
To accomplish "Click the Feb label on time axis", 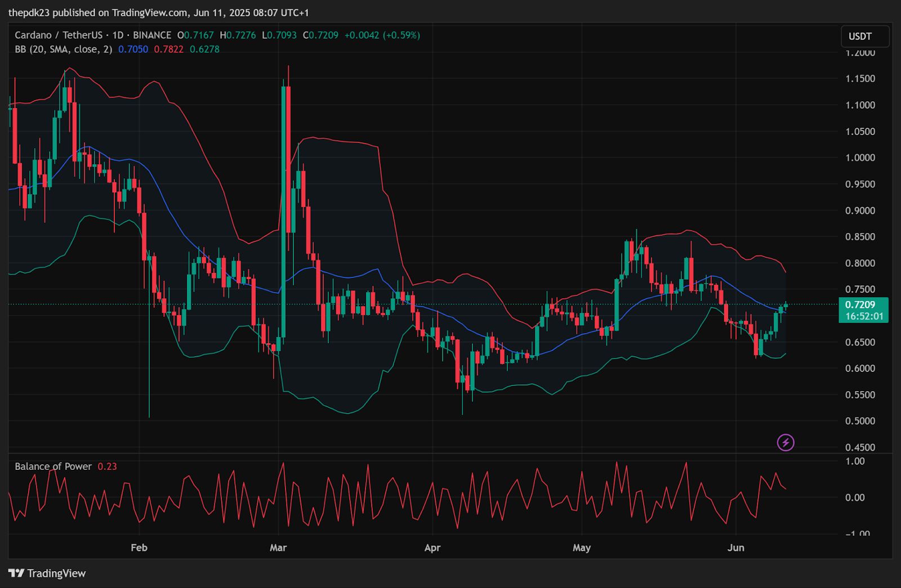I will [139, 547].
